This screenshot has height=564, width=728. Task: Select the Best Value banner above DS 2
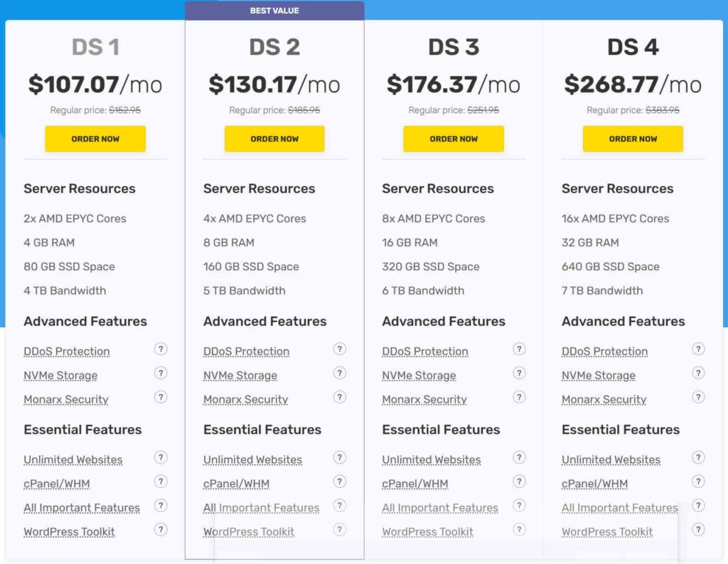[274, 11]
